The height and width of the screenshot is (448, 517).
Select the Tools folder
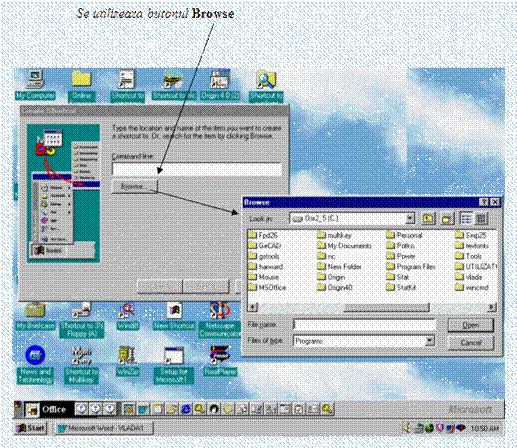pyautogui.click(x=469, y=256)
